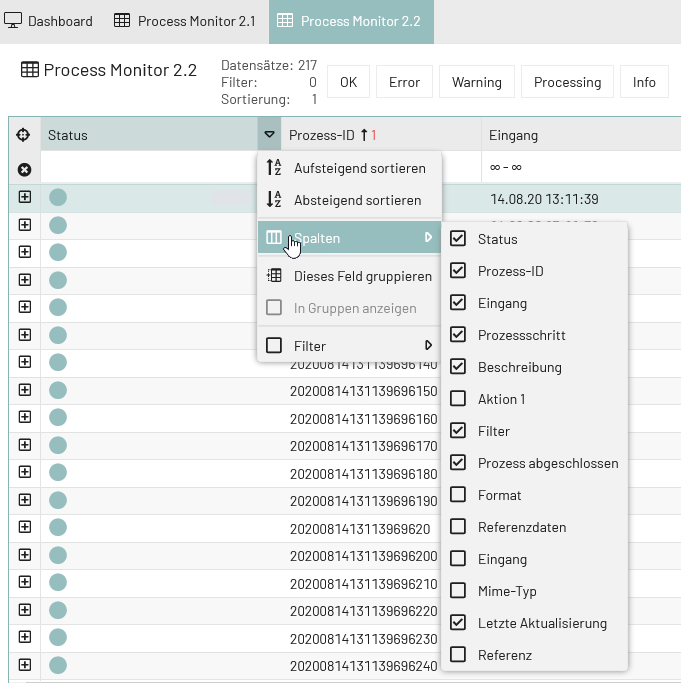This screenshot has width=681, height=683.
Task: Click the status circle in row 20200814131139696200
Action: tap(58, 555)
